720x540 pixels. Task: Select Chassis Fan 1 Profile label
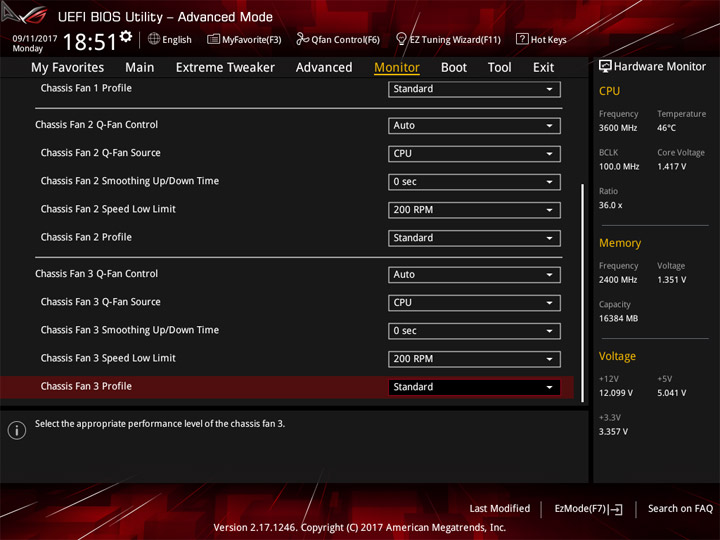point(86,88)
